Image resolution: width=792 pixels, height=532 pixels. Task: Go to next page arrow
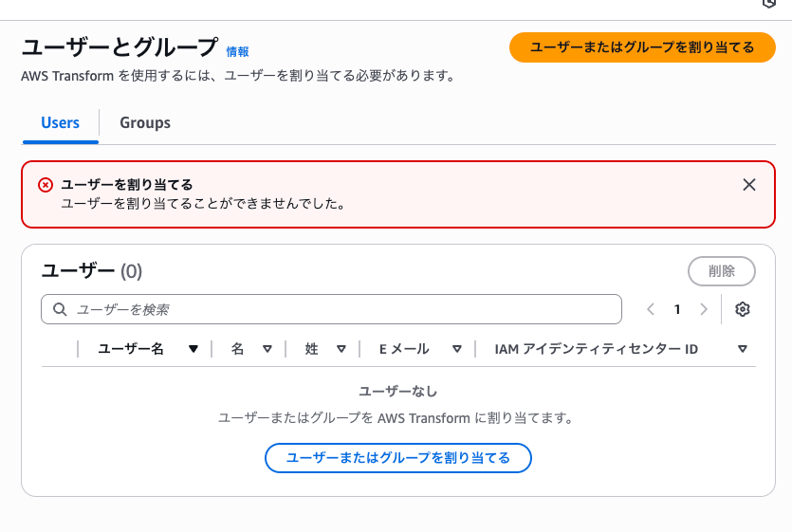pyautogui.click(x=704, y=309)
